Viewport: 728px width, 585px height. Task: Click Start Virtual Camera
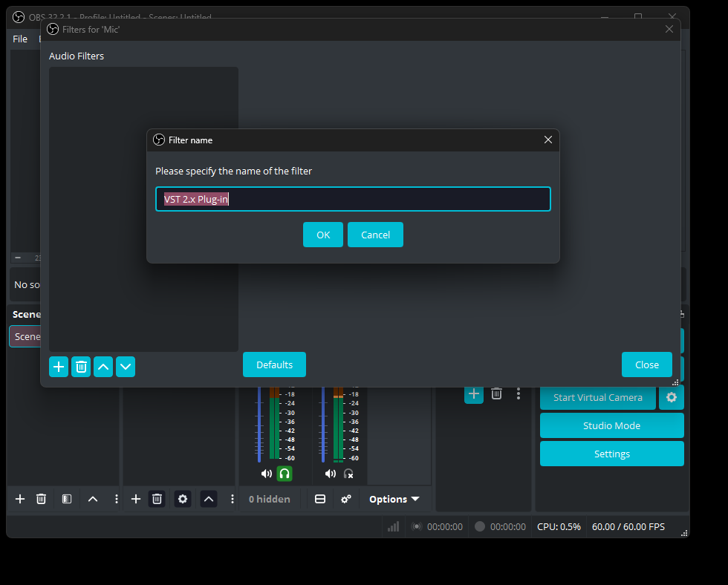tap(597, 398)
